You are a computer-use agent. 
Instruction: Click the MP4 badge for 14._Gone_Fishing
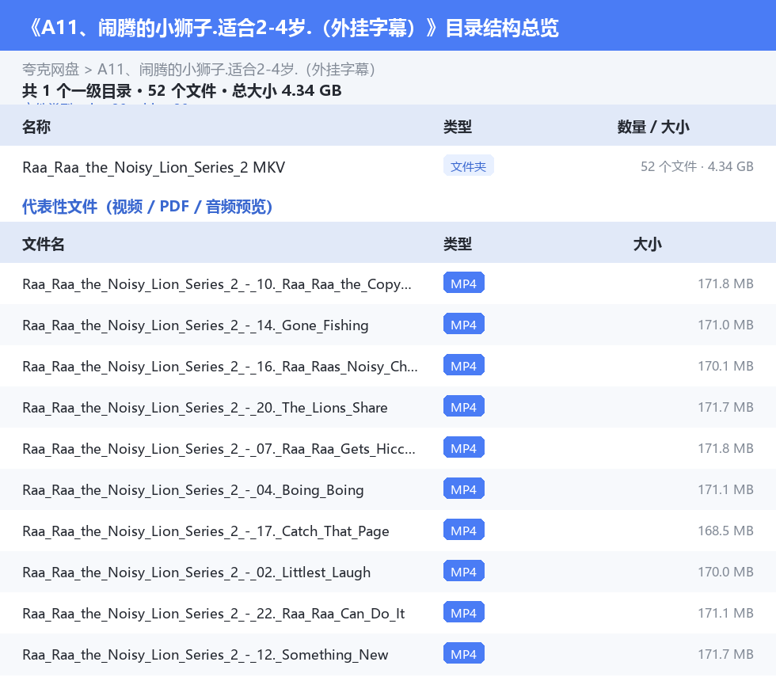pos(464,324)
